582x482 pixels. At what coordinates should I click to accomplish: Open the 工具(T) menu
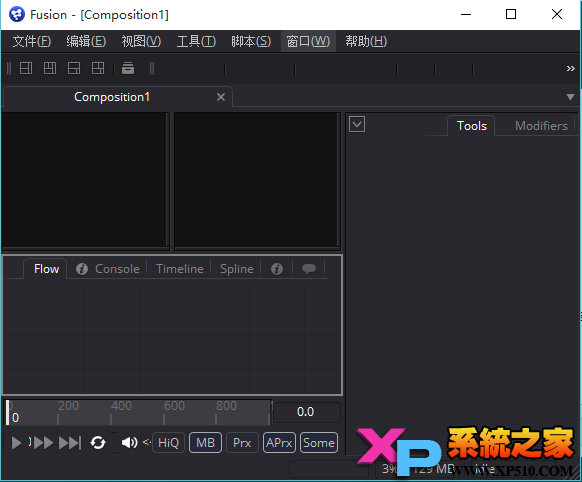(x=196, y=41)
